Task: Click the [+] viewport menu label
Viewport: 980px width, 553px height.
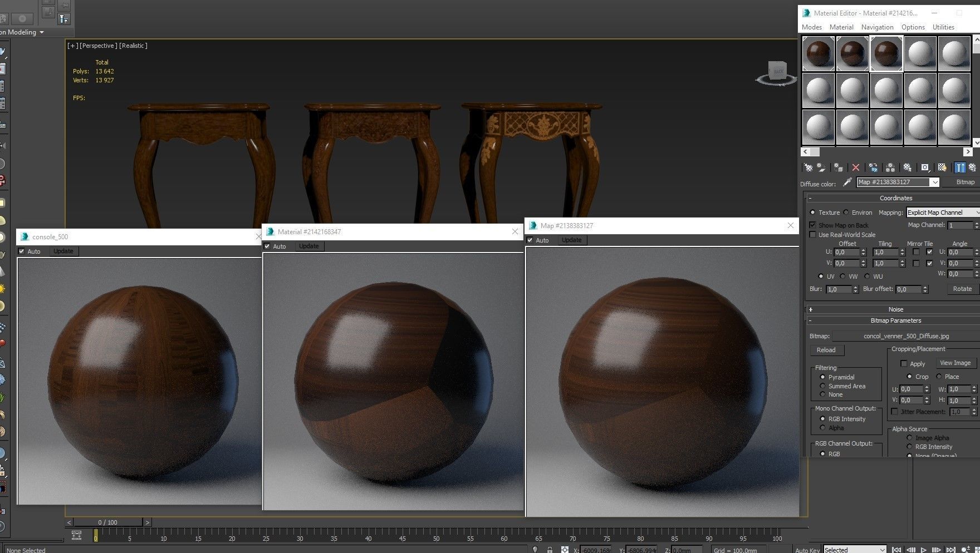Action: coord(72,46)
